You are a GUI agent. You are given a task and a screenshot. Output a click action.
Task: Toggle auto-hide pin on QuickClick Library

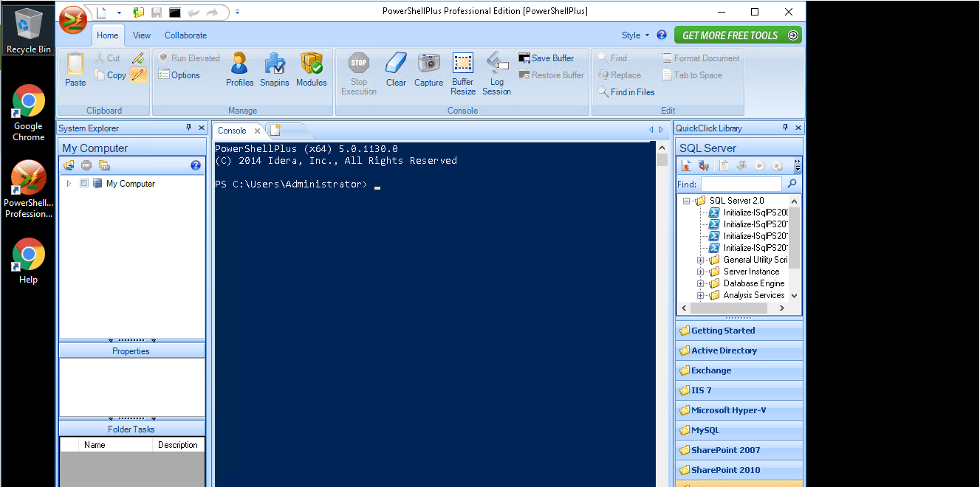(785, 128)
